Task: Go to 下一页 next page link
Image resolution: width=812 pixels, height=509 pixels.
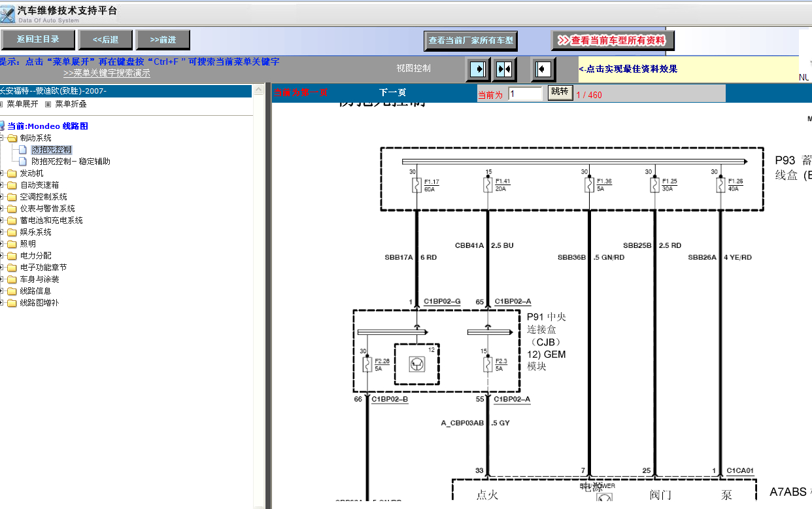Action: tap(392, 93)
